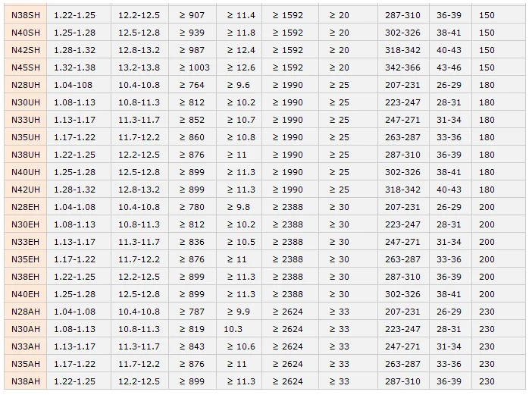The width and height of the screenshot is (532, 395).
Task: Click the '≥ 819' value cell
Action: tap(192, 329)
